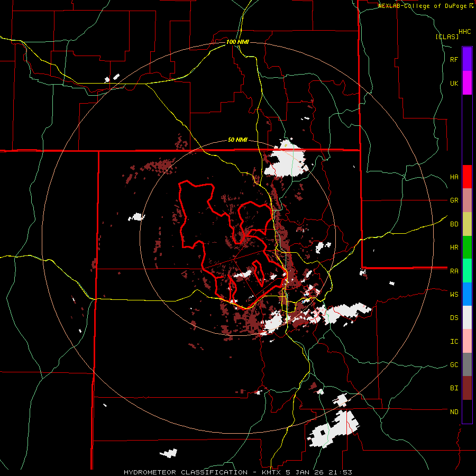The width and height of the screenshot is (476, 476).
Task: Click the BI legend label
Action: (454, 388)
